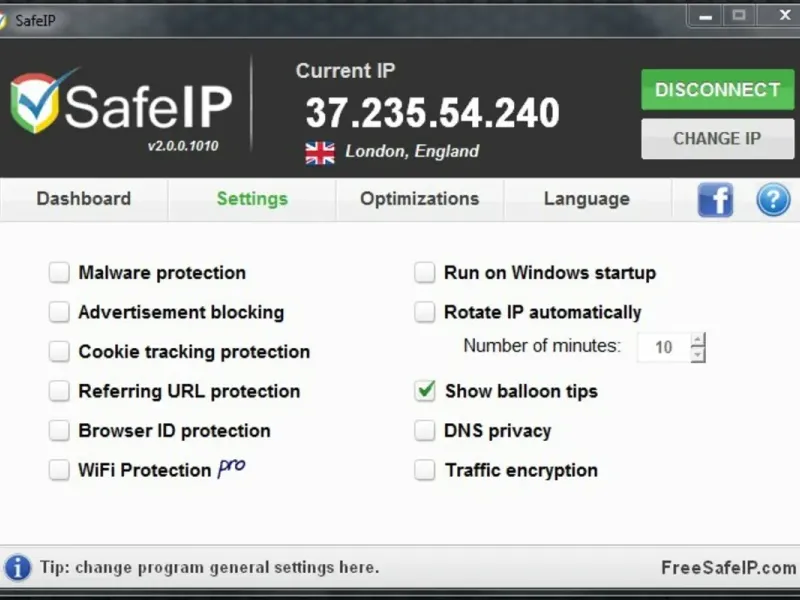Enable Malware protection checkbox
800x600 pixels.
[x=60, y=272]
